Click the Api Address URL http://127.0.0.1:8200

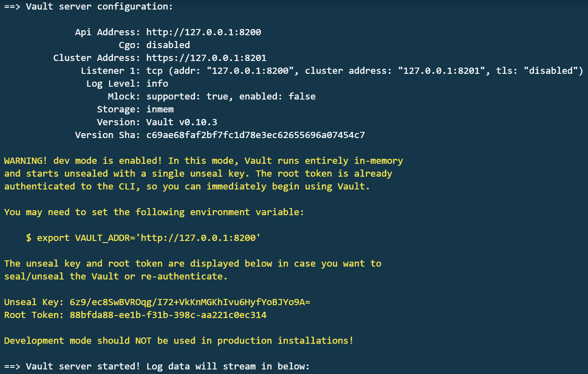[203, 32]
